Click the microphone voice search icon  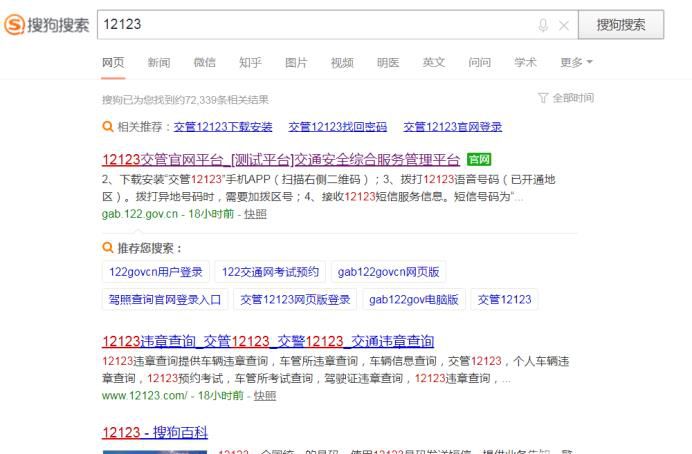[543, 26]
